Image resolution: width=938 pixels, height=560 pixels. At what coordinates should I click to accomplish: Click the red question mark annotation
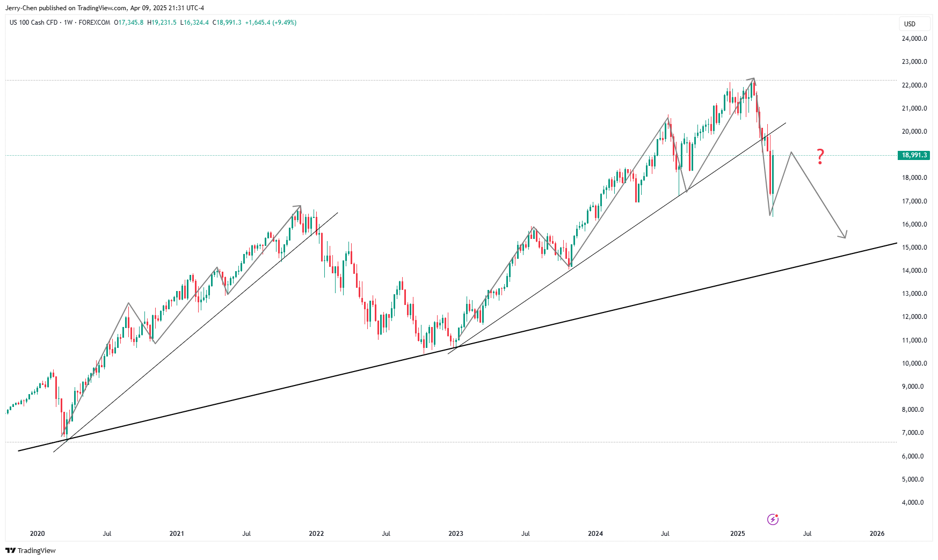pos(820,156)
